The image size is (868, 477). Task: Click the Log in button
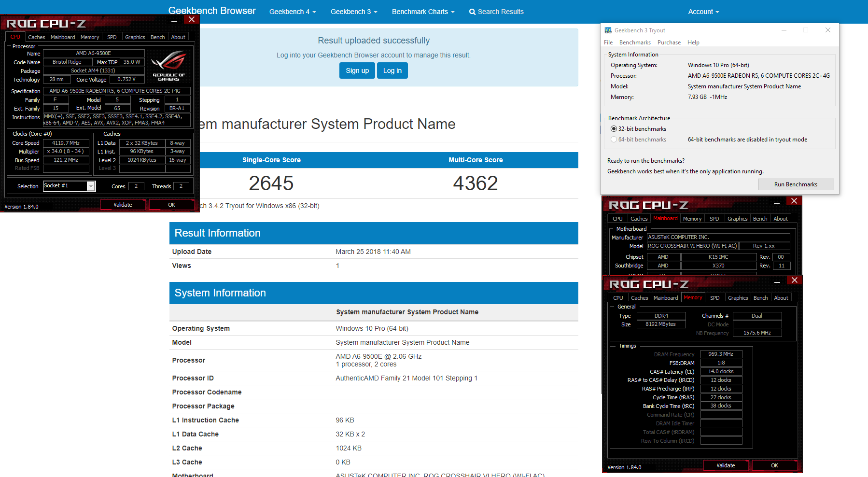click(392, 70)
